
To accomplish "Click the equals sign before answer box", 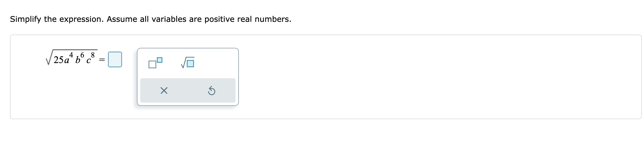I will 102,60.
